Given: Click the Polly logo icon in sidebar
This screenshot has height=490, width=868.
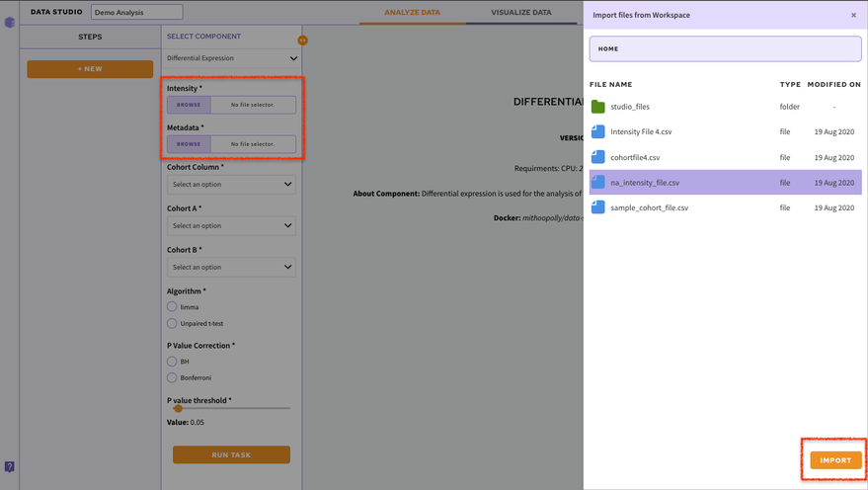Looking at the screenshot, I should click(10, 22).
